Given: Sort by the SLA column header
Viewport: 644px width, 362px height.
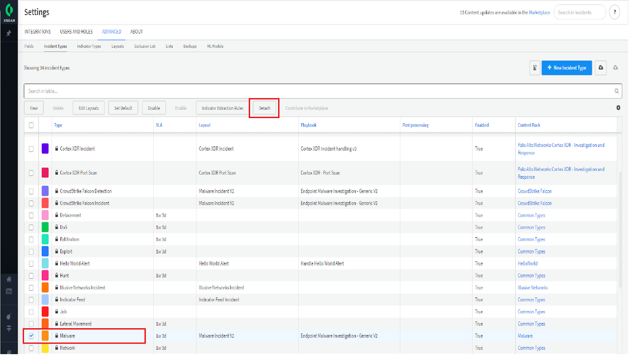Looking at the screenshot, I should tap(159, 125).
